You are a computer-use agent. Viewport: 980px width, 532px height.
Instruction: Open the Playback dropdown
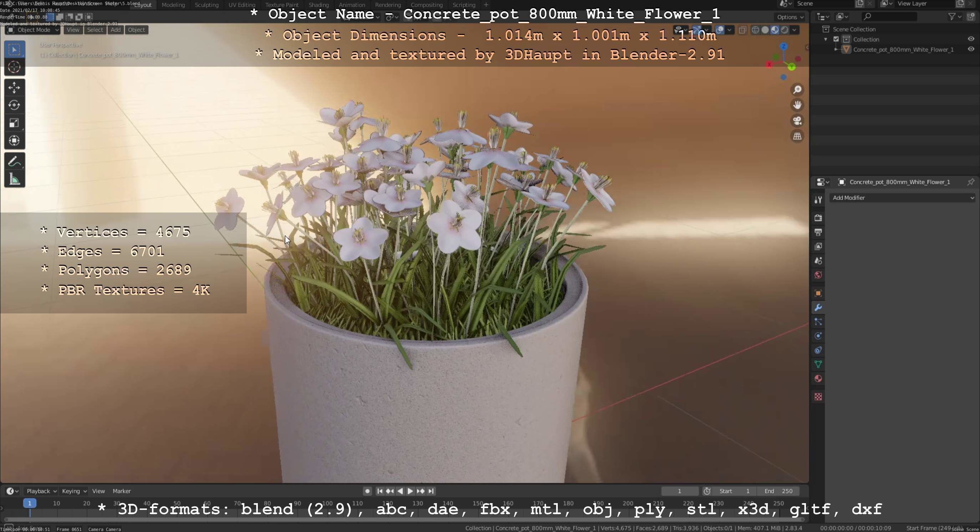[x=41, y=491]
